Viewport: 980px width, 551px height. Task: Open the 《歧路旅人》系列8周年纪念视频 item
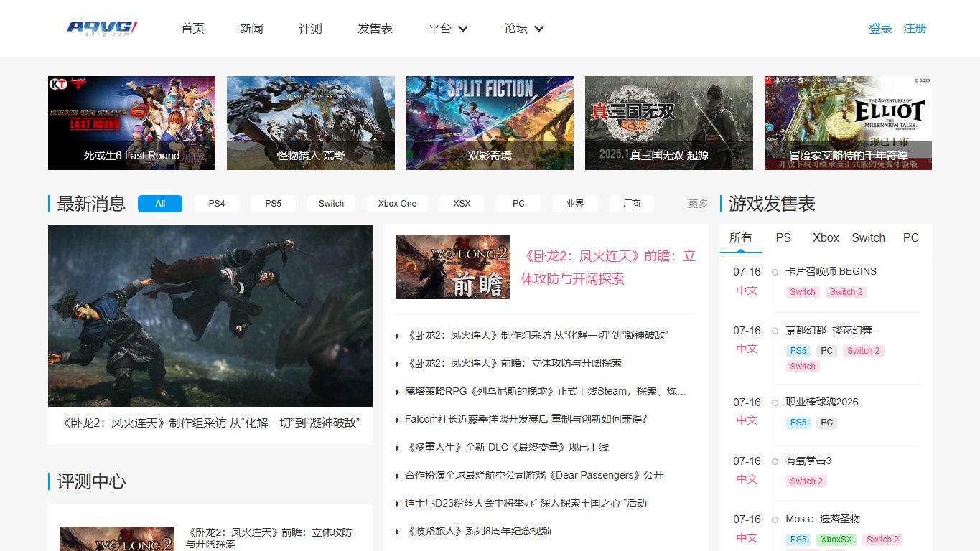point(478,531)
